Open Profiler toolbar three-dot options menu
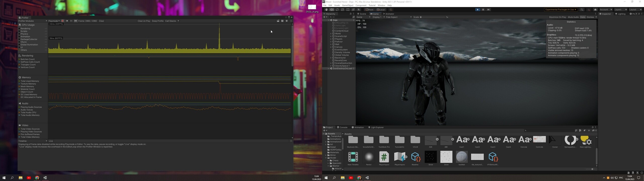Screen dimensions: 644x181 tap(291, 21)
